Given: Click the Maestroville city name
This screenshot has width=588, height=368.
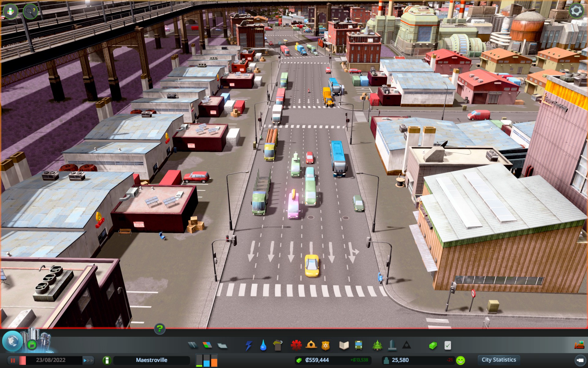Looking at the screenshot, I should click(151, 360).
